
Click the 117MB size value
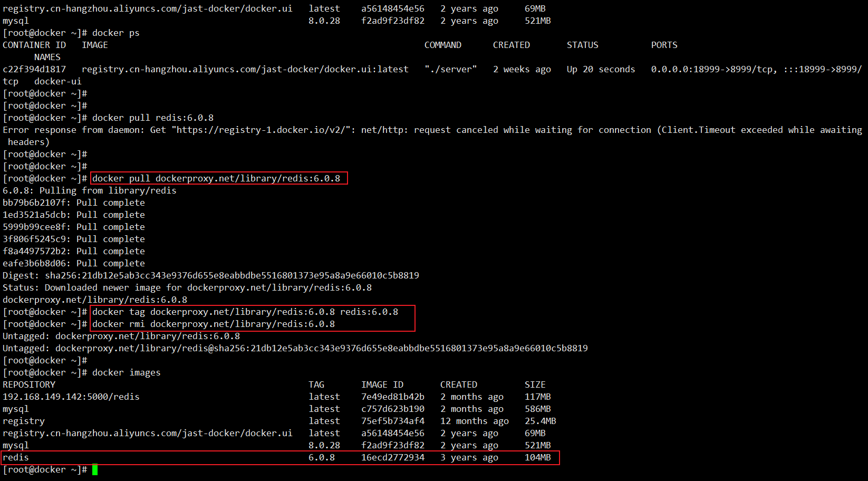pos(538,397)
